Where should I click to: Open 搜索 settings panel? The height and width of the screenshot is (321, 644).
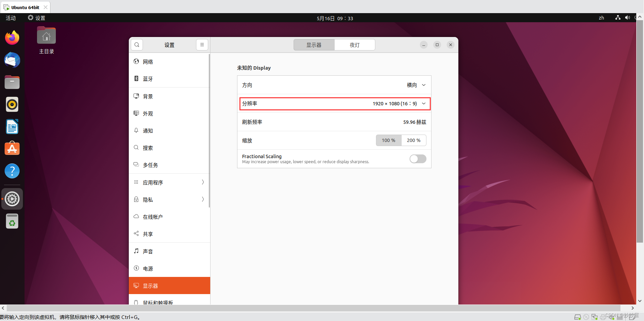click(169, 148)
